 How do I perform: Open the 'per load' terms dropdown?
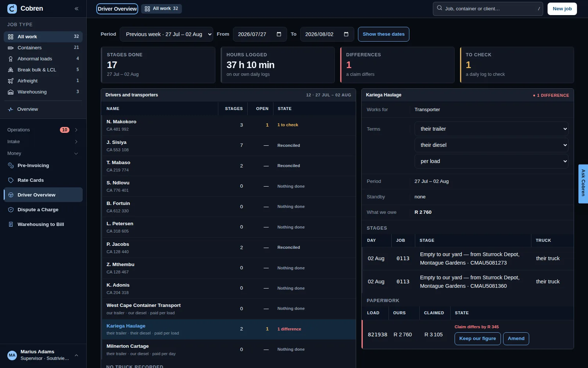pos(491,161)
